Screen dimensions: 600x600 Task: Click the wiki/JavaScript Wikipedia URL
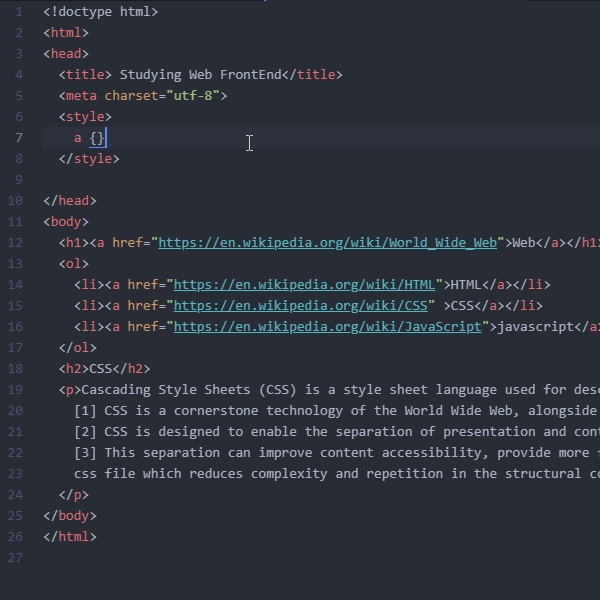pos(328,327)
